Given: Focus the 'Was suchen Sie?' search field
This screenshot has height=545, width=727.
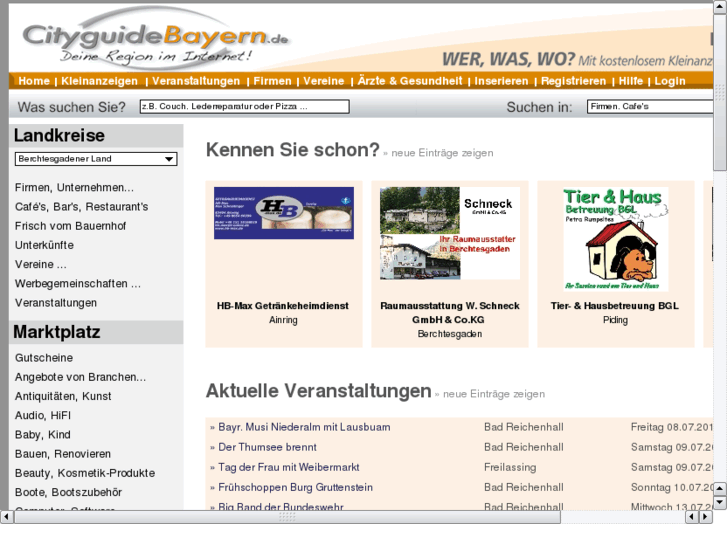Looking at the screenshot, I should point(245,107).
